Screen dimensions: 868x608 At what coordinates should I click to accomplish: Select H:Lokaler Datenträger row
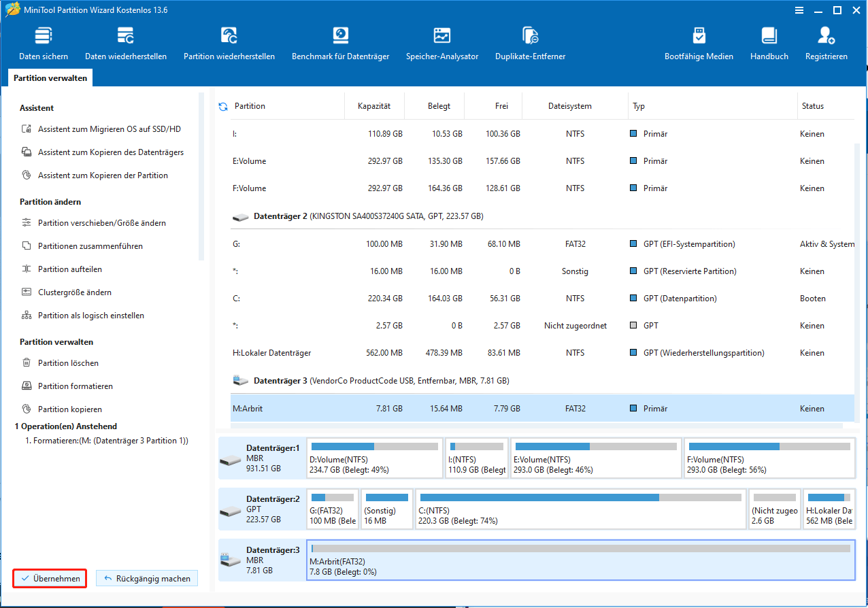pos(542,353)
